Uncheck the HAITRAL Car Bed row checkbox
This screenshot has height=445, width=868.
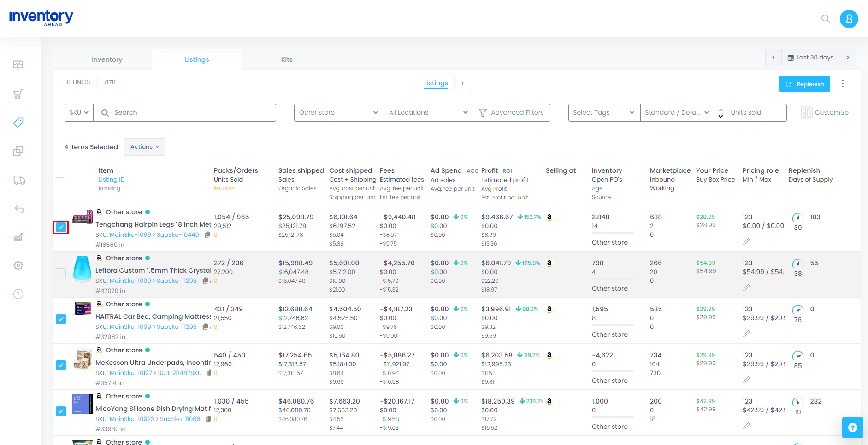(x=61, y=319)
